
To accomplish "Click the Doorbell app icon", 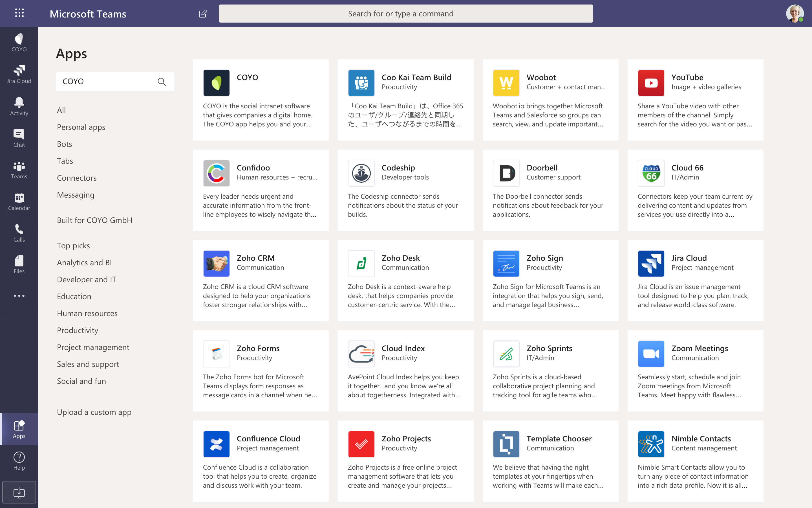I will point(506,173).
